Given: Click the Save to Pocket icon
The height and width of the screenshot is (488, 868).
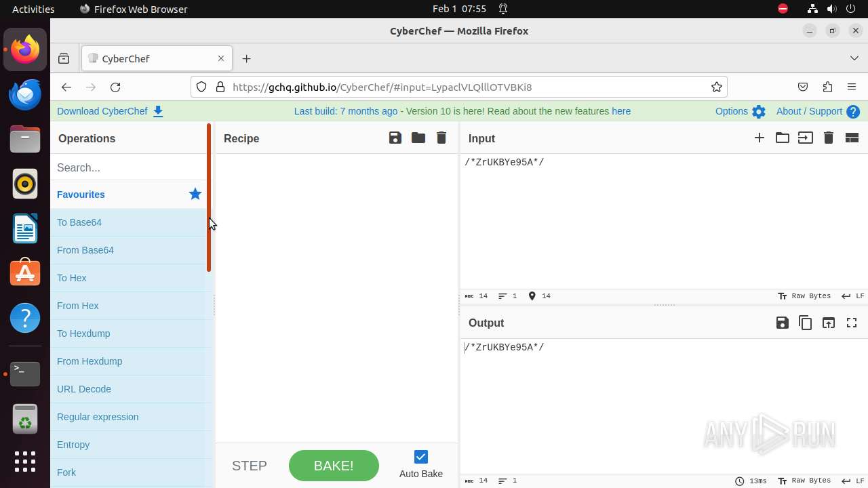Looking at the screenshot, I should tap(803, 87).
